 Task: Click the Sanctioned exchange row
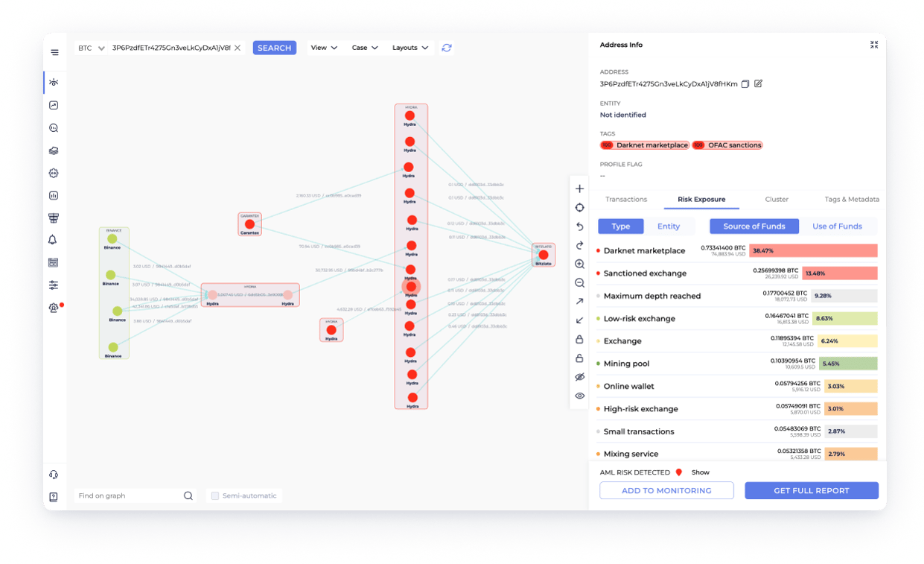736,273
